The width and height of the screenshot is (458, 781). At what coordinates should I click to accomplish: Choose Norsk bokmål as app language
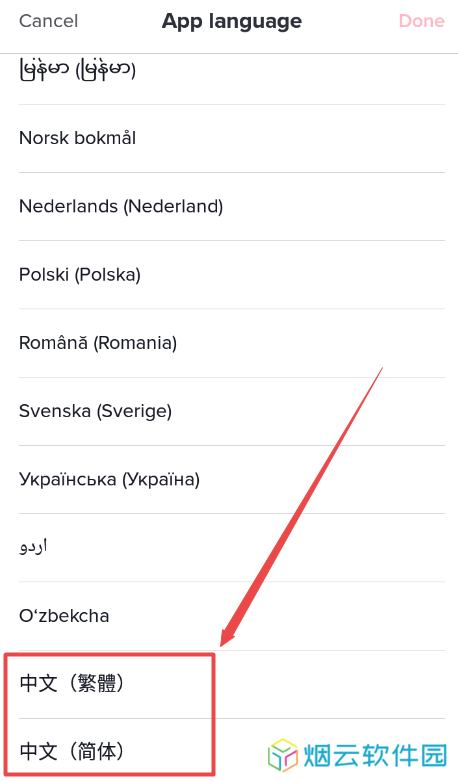(231, 138)
